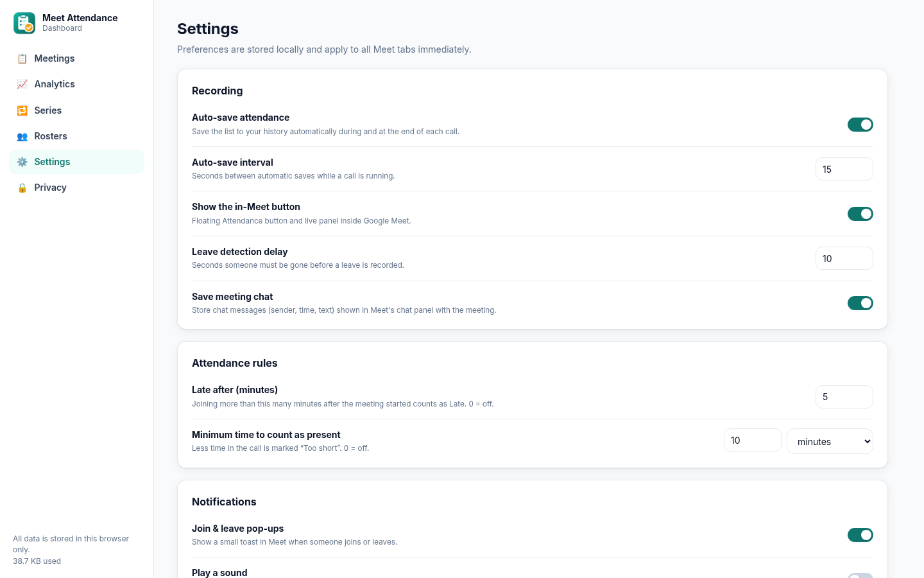Image resolution: width=924 pixels, height=578 pixels.
Task: Click the 'Auto-save interval' label
Action: (x=232, y=162)
